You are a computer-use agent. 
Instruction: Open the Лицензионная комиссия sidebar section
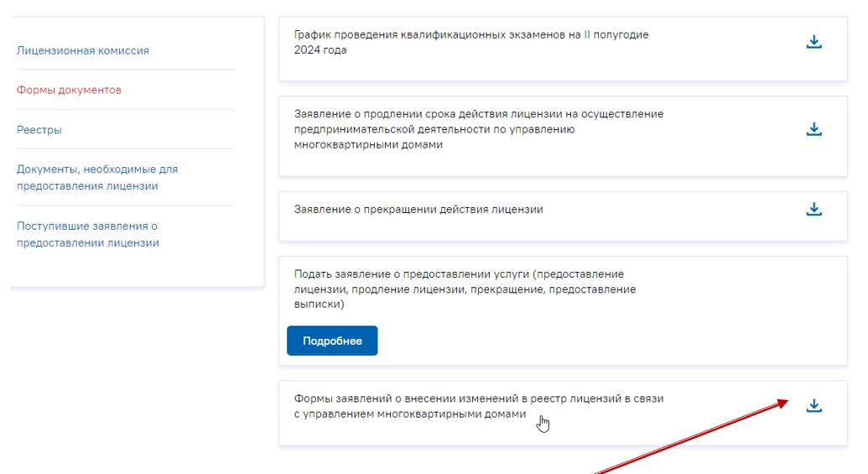(83, 50)
